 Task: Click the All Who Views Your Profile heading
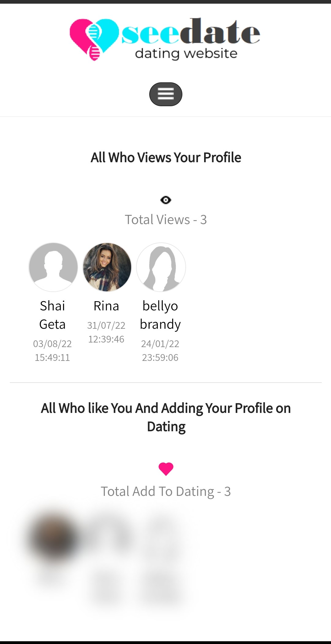click(x=166, y=158)
